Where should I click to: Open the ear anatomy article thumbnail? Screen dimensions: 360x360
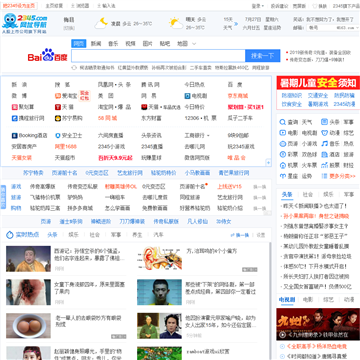[159, 259]
